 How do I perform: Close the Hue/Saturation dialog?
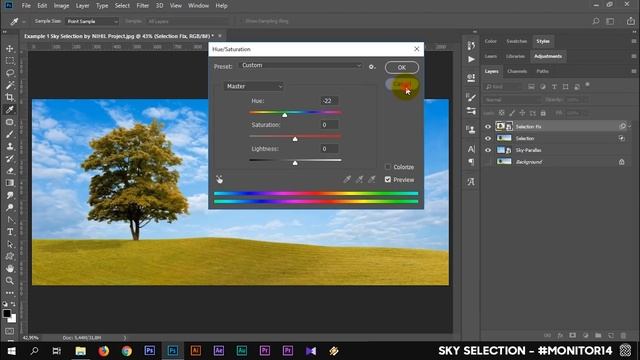coord(416,49)
